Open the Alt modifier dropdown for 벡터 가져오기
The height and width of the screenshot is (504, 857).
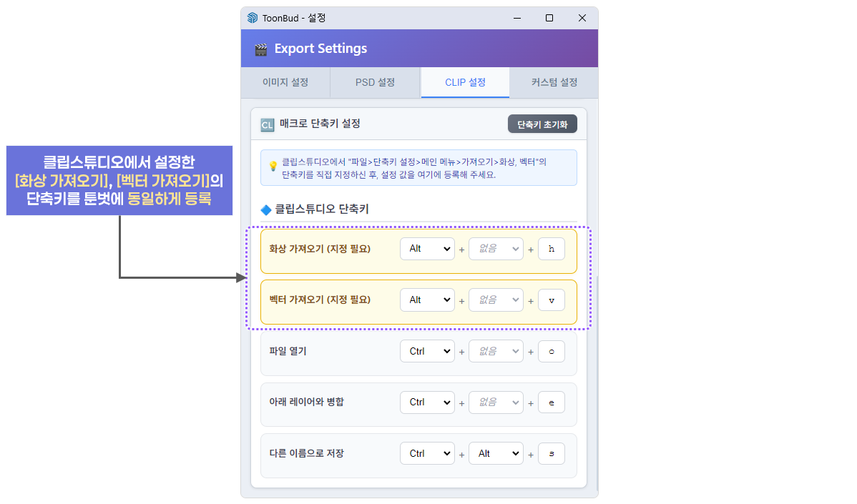(427, 300)
